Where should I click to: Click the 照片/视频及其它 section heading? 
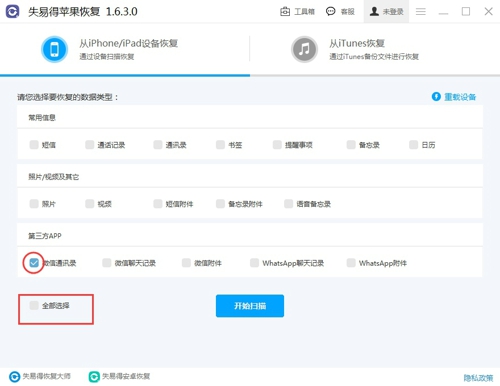click(x=53, y=177)
